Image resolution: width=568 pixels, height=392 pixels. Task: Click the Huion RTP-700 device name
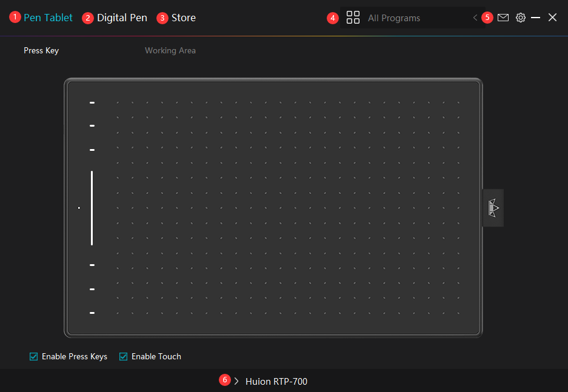pyautogui.click(x=276, y=381)
